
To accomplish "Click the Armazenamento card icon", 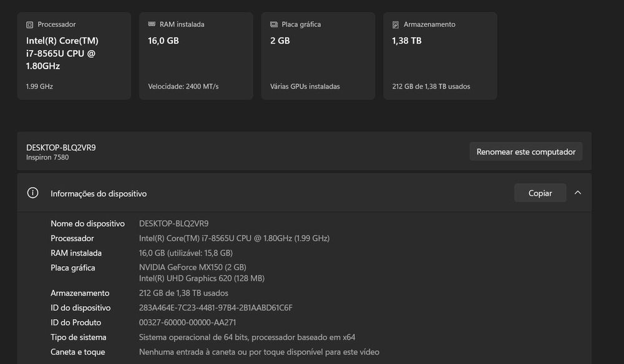I will point(396,25).
